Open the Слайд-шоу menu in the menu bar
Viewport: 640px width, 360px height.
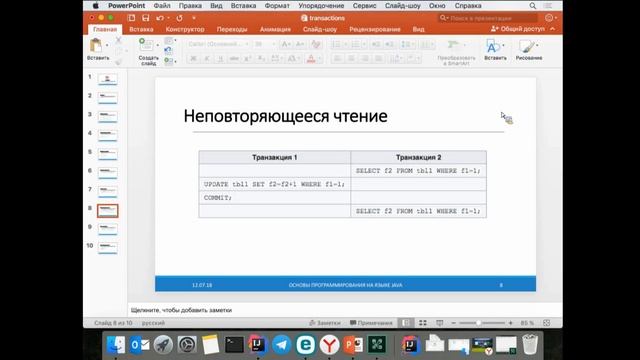[402, 6]
